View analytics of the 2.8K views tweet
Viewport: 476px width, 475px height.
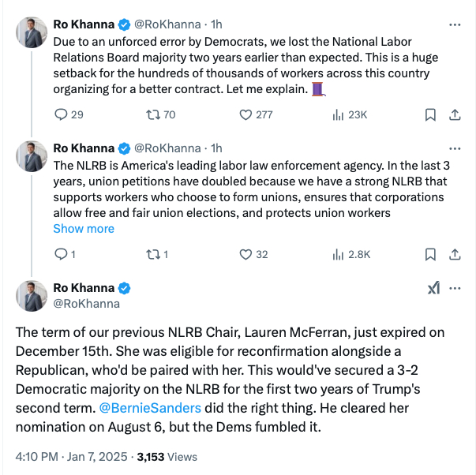pyautogui.click(x=338, y=254)
